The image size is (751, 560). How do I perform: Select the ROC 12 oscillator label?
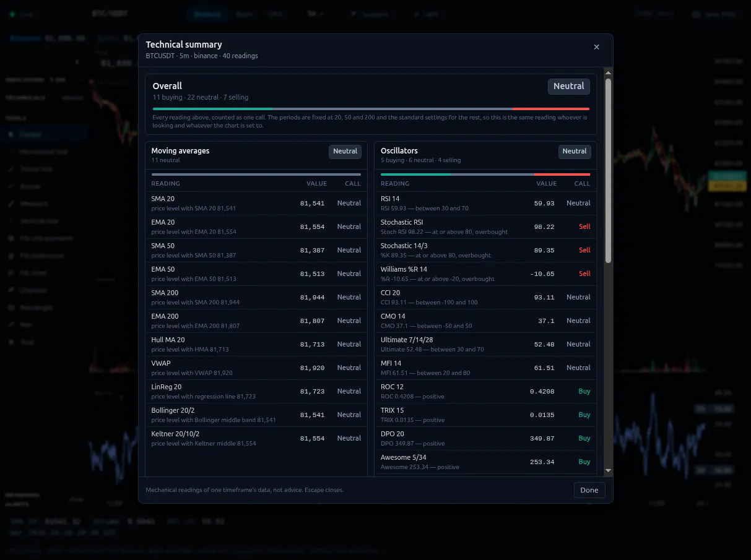391,387
